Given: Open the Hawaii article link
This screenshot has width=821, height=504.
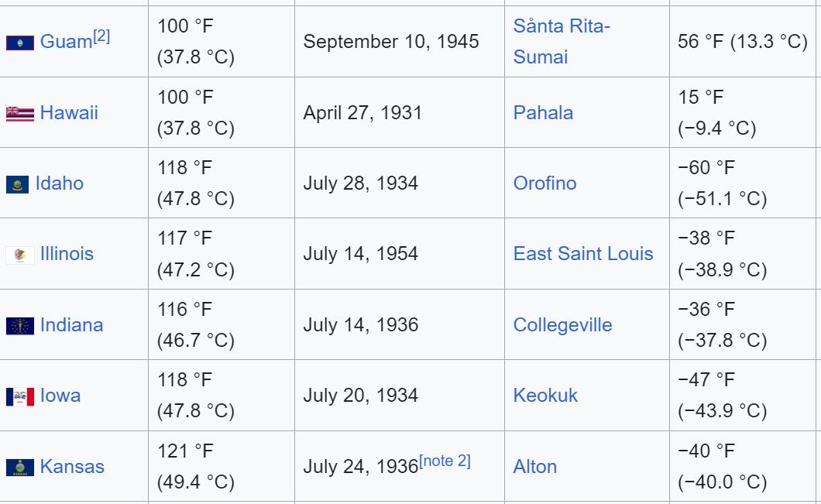Looking at the screenshot, I should (69, 112).
